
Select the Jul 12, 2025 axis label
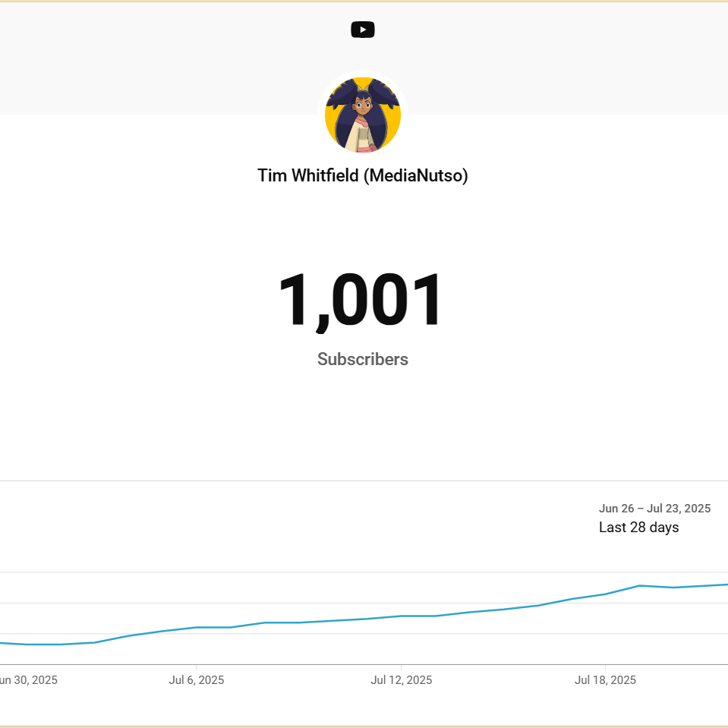[401, 680]
